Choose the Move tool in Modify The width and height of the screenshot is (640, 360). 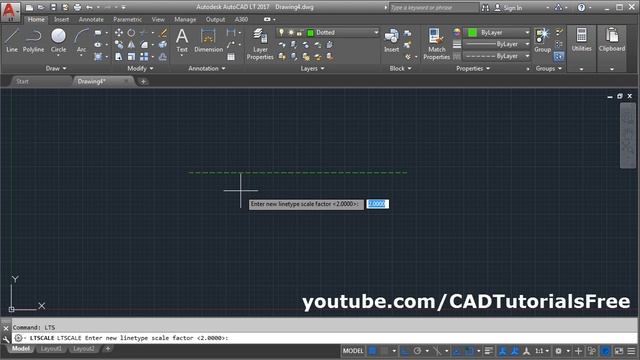[x=118, y=32]
